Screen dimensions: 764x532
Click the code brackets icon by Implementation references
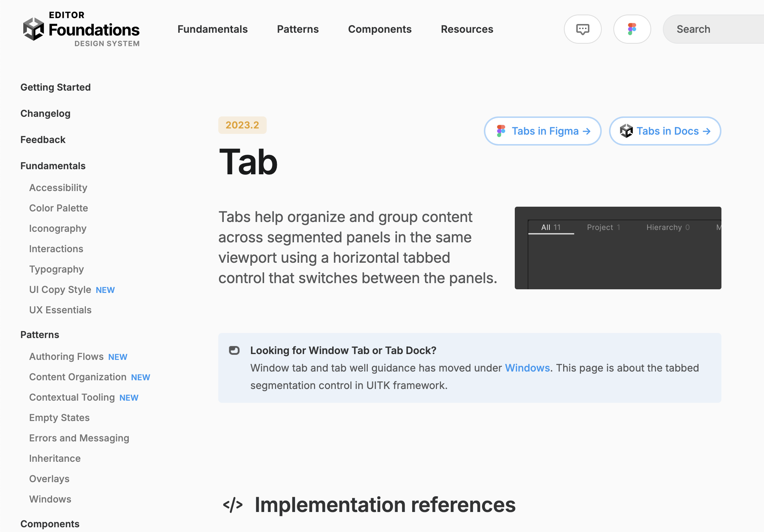pos(233,505)
